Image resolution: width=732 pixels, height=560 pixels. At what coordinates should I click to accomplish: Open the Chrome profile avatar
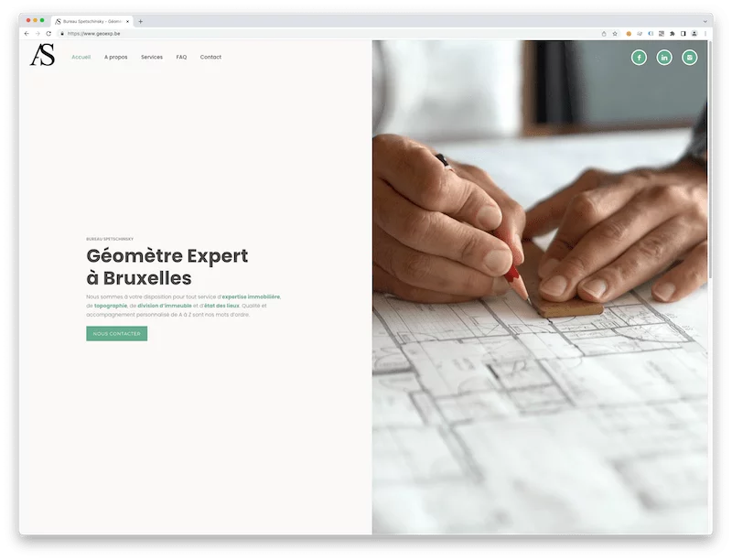pos(694,34)
